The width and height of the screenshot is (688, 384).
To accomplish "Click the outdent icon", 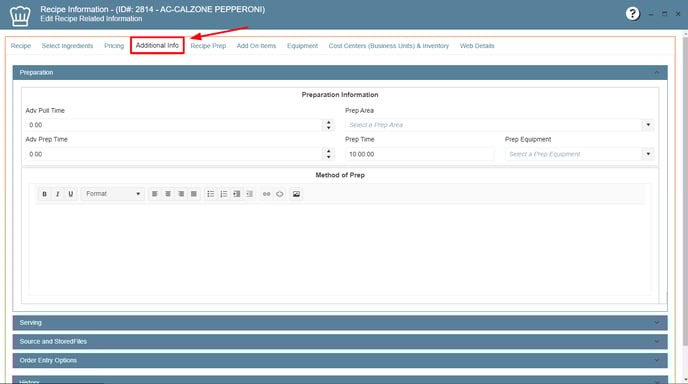I will (x=249, y=194).
